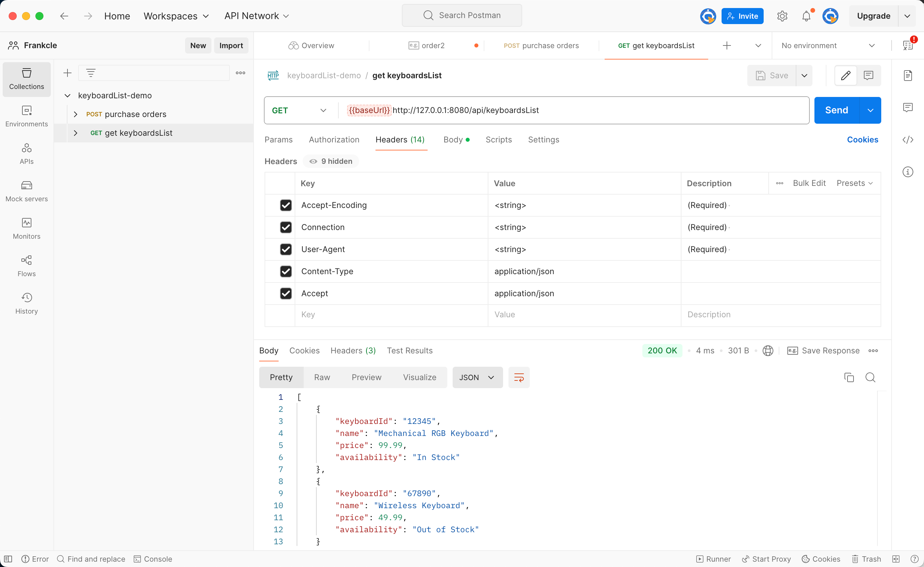Switch to the Params tab
Image resolution: width=924 pixels, height=567 pixels.
[278, 140]
